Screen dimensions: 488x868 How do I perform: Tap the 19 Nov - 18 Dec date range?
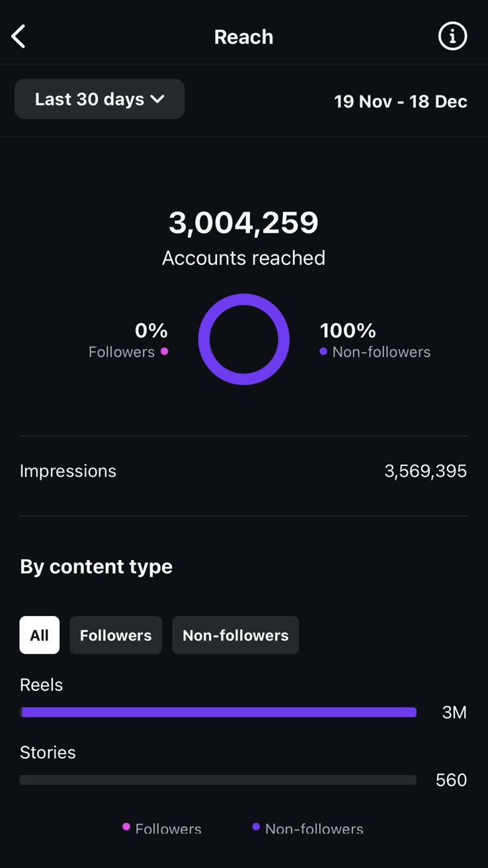[401, 102]
